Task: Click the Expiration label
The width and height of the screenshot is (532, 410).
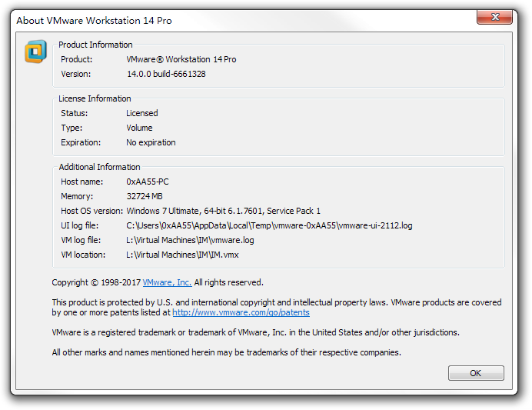Action: (x=81, y=142)
